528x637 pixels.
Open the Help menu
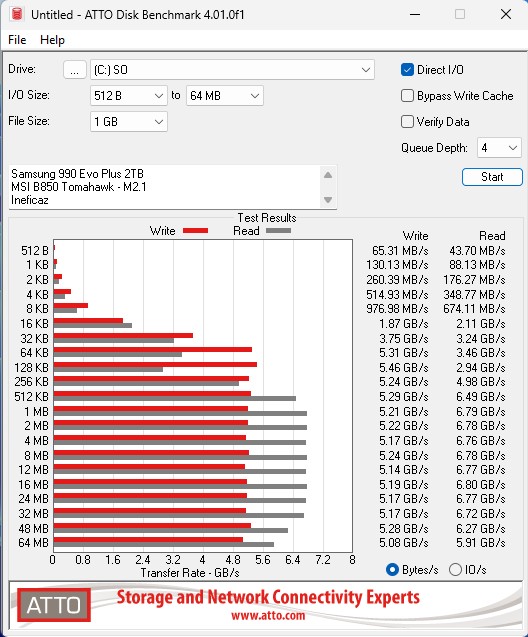coord(52,40)
